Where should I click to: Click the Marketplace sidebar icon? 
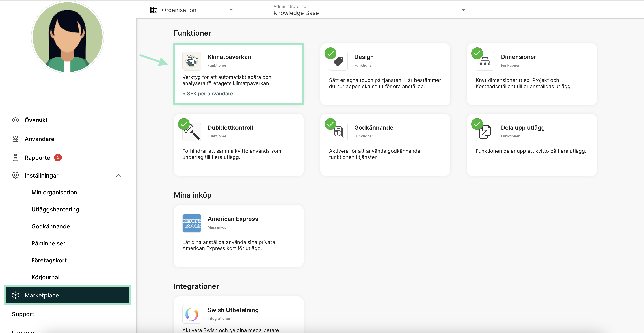click(x=16, y=295)
